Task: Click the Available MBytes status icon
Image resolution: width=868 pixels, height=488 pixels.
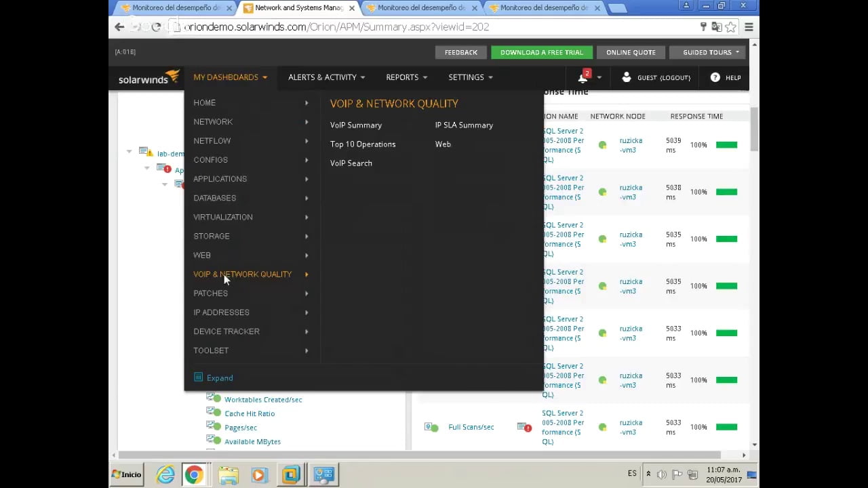Action: 214,441
